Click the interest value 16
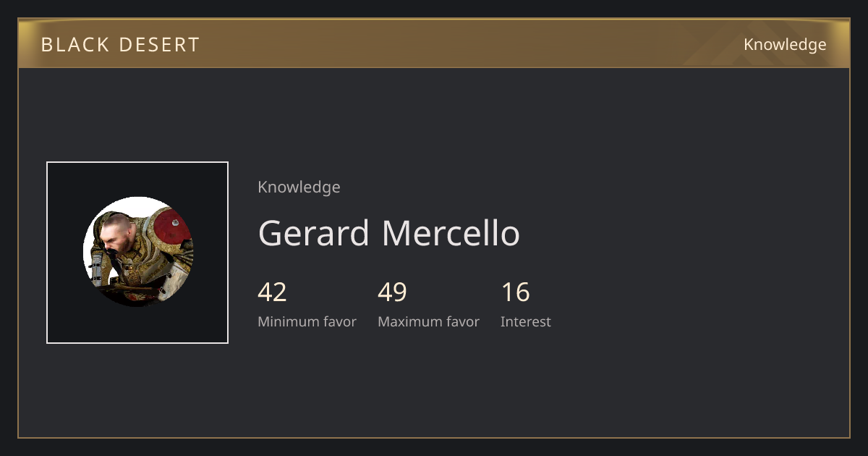Screen dimensions: 868x456 click(x=515, y=292)
